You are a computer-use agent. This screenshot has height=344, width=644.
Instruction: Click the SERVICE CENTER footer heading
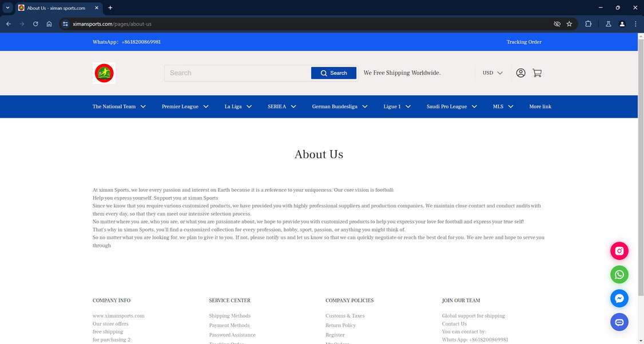[229, 301]
